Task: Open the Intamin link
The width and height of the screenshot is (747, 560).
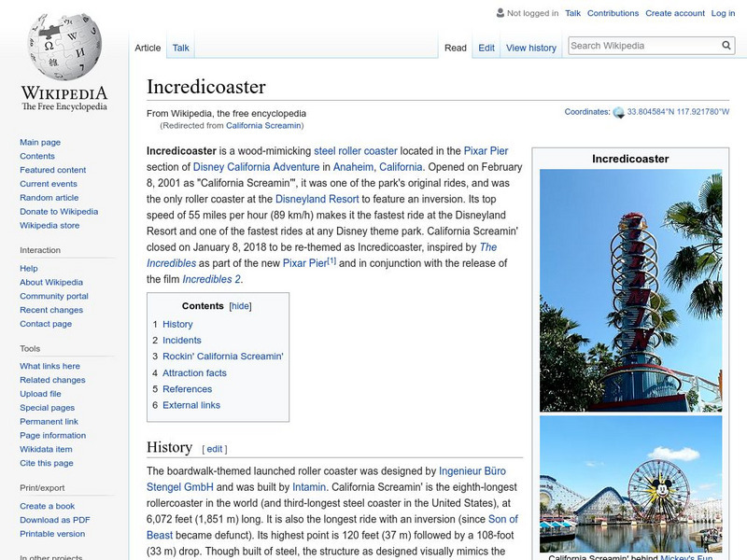Action: (x=309, y=487)
